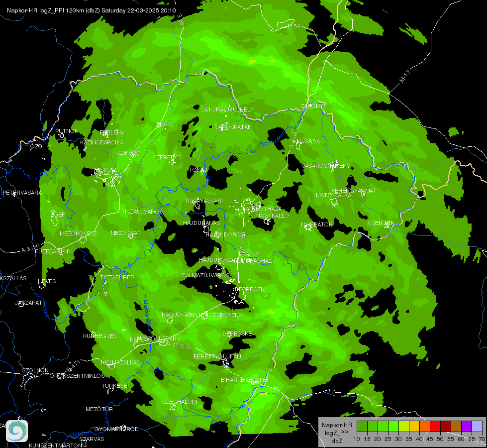This screenshot has height=448, width=487.
Task: Select the KISVARDA label
Action: coord(306,141)
